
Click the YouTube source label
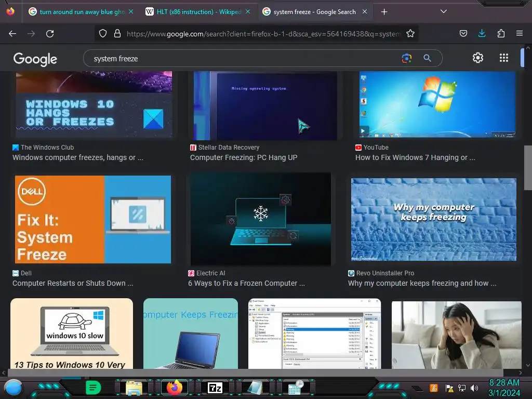point(372,147)
